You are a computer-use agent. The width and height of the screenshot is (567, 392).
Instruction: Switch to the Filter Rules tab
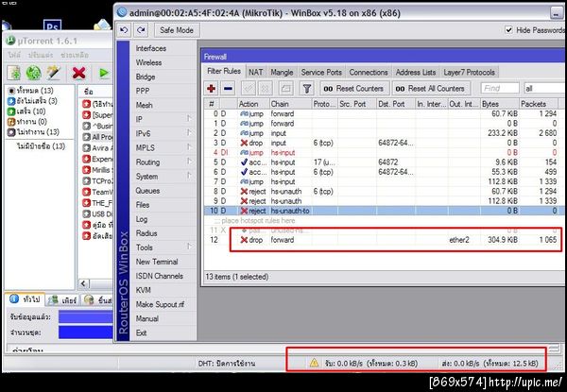pos(224,71)
